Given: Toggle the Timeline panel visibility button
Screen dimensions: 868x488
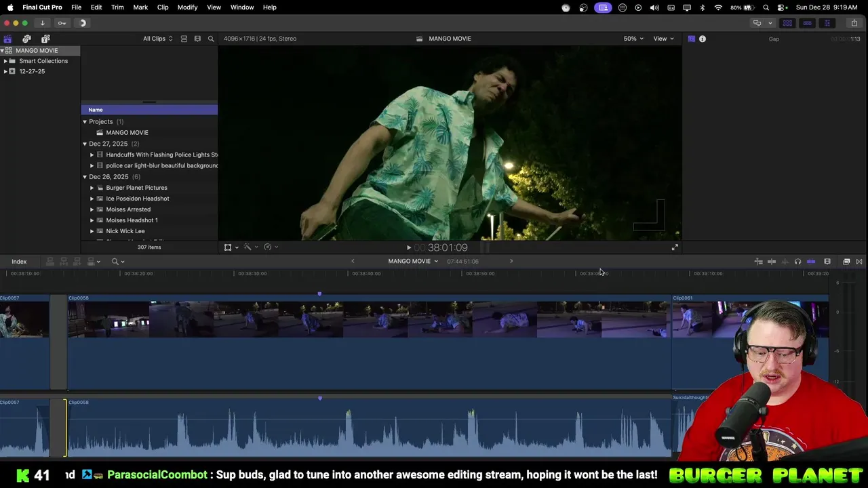Looking at the screenshot, I should [807, 23].
